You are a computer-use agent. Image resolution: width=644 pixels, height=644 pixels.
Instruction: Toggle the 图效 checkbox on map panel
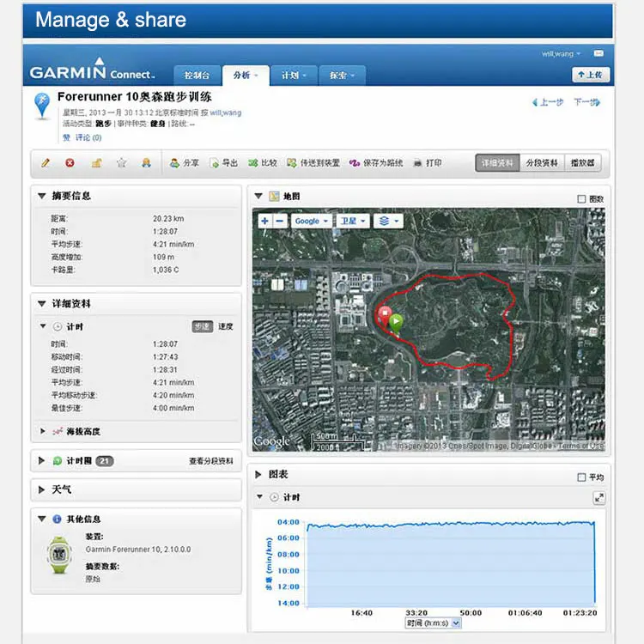[x=581, y=199]
